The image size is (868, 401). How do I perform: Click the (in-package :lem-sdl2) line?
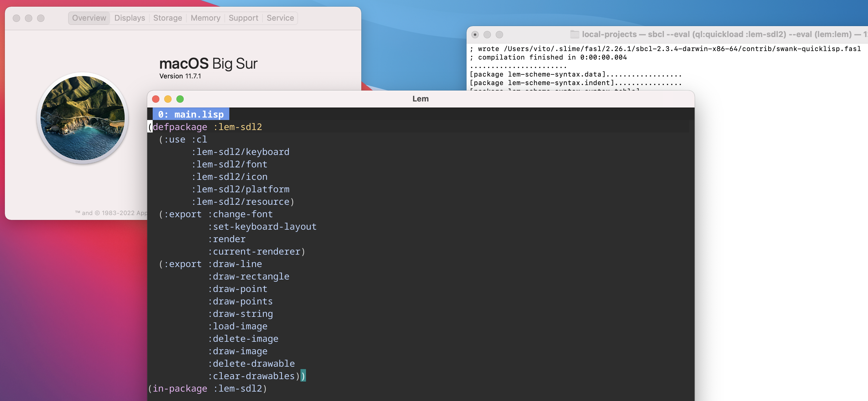[x=207, y=388]
